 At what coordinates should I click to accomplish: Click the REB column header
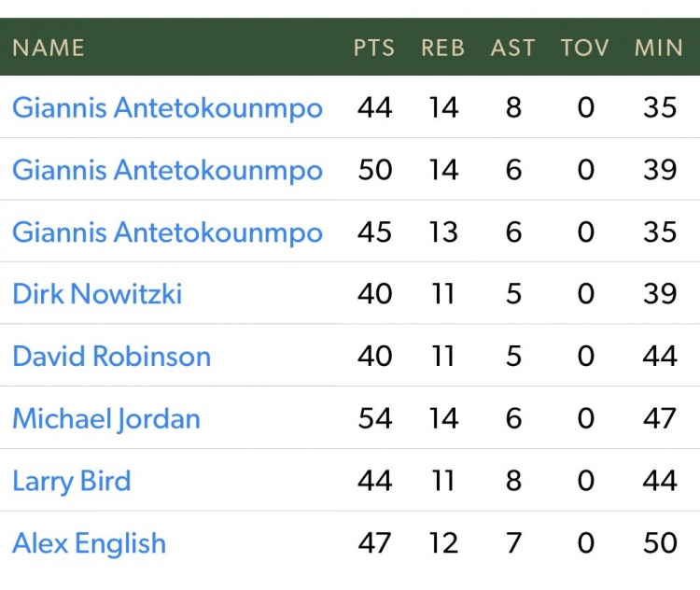[442, 48]
